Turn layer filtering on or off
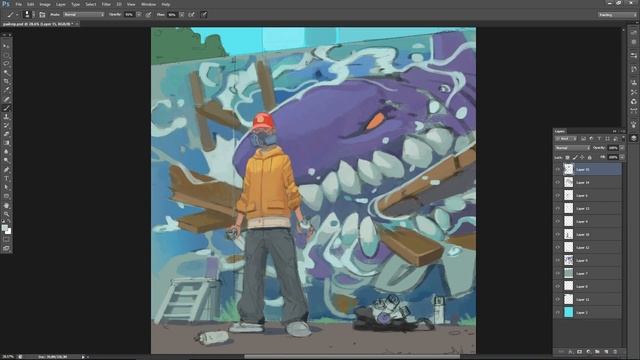 (622, 139)
